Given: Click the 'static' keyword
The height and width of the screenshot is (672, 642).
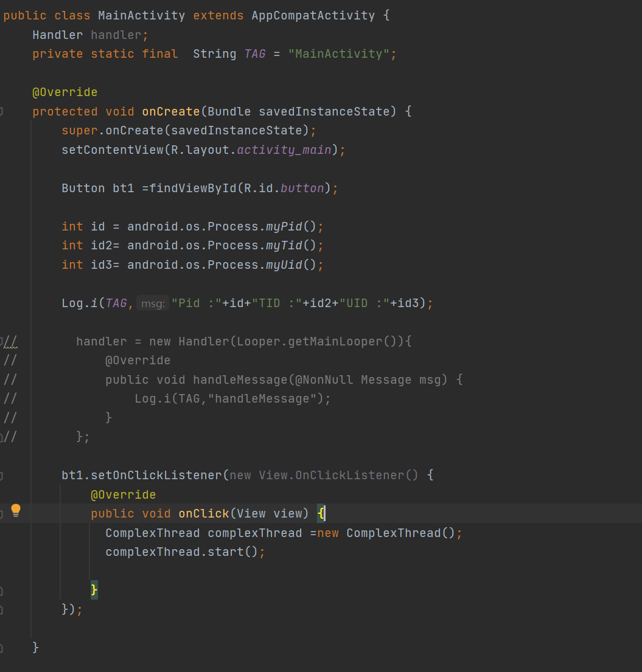Looking at the screenshot, I should (113, 54).
